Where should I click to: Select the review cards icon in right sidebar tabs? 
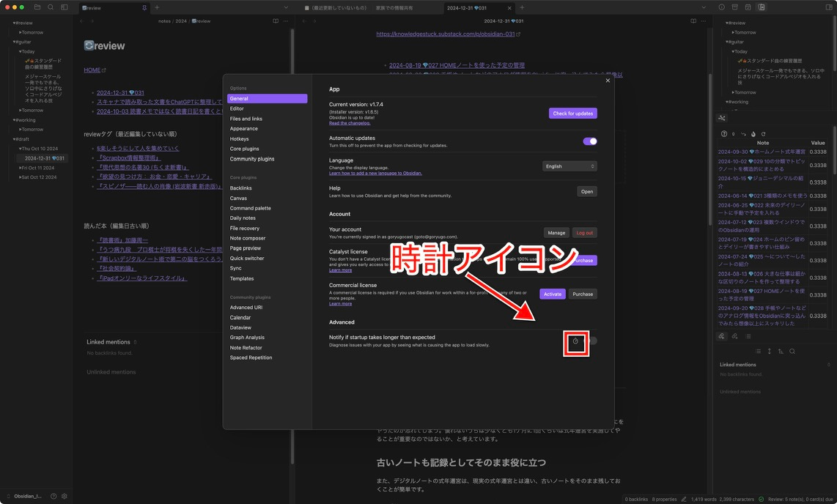pyautogui.click(x=762, y=7)
